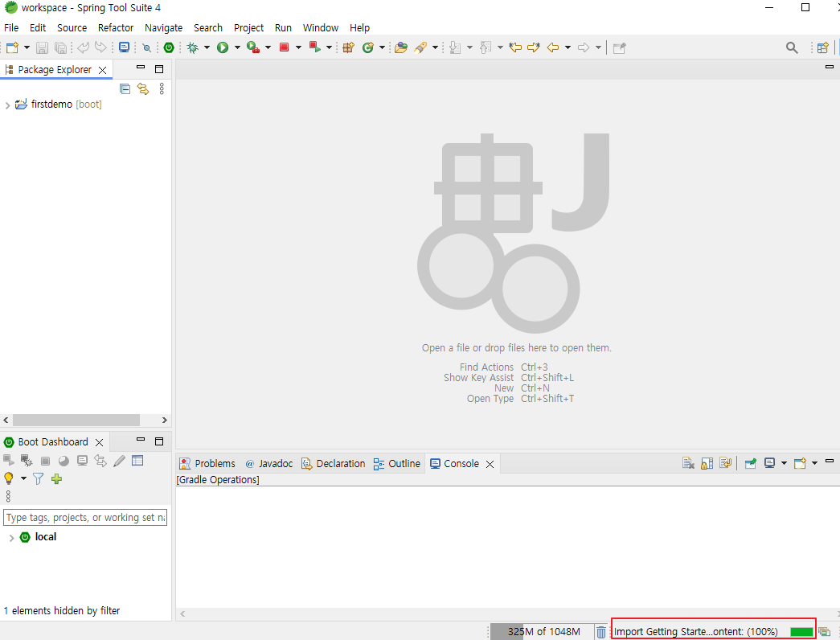Viewport: 840px width, 640px height.
Task: Click the Save disk icon
Action: (42, 47)
